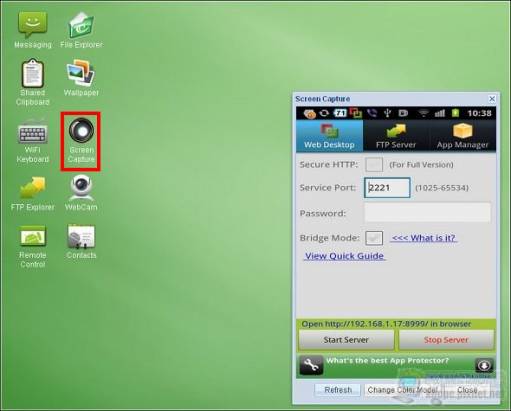Click the Stop Server button
Image resolution: width=511 pixels, height=411 pixels.
pyautogui.click(x=446, y=340)
